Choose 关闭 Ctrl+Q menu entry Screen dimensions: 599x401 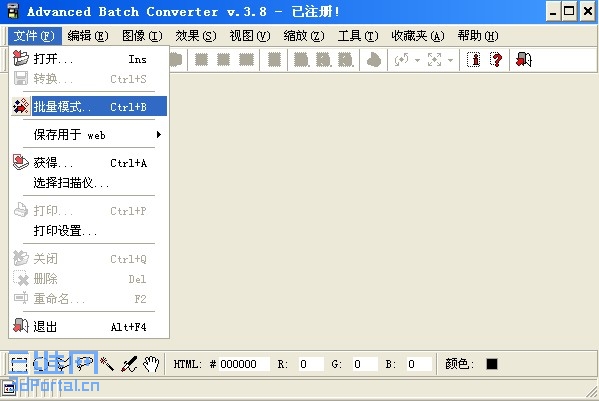(x=89, y=259)
